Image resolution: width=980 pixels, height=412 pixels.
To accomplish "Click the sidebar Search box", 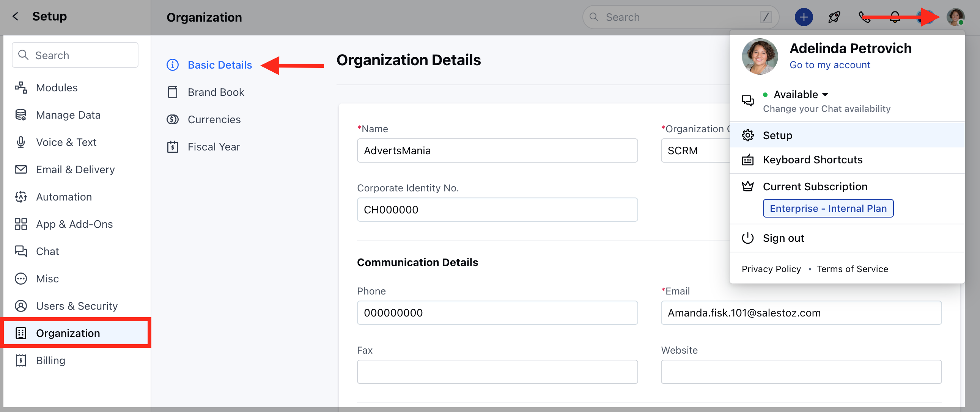I will (x=76, y=55).
